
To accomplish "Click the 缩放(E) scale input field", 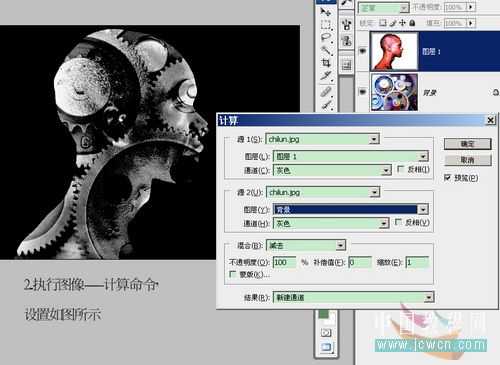I will tap(417, 262).
